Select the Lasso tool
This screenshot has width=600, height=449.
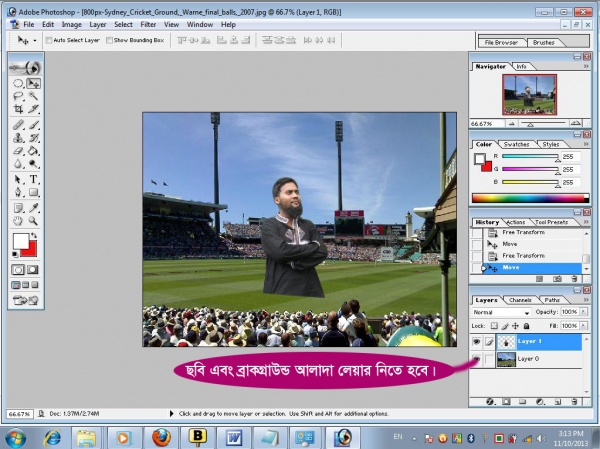coord(18,96)
